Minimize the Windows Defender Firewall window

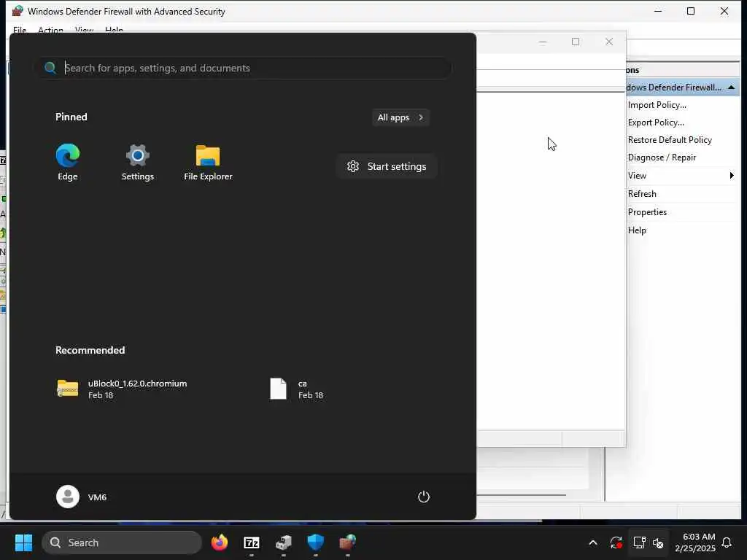658,11
